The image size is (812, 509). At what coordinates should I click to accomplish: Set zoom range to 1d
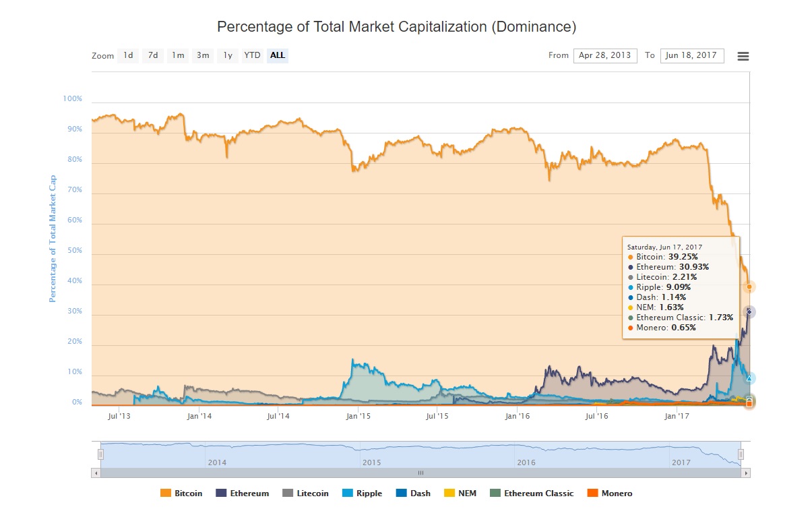[x=128, y=55]
